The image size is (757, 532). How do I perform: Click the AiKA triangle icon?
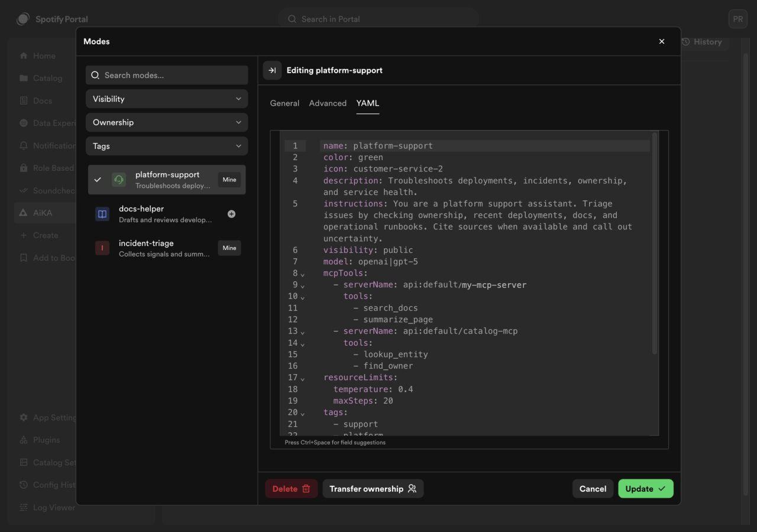24,213
